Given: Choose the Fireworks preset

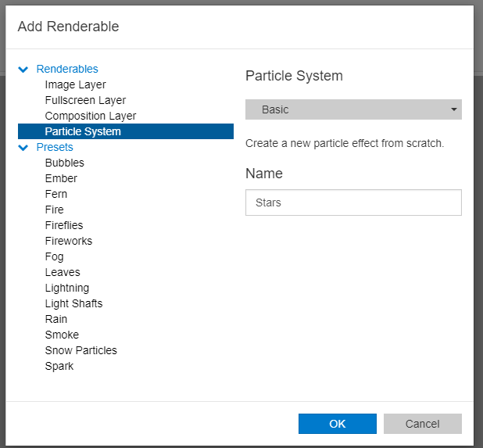Looking at the screenshot, I should 69,241.
